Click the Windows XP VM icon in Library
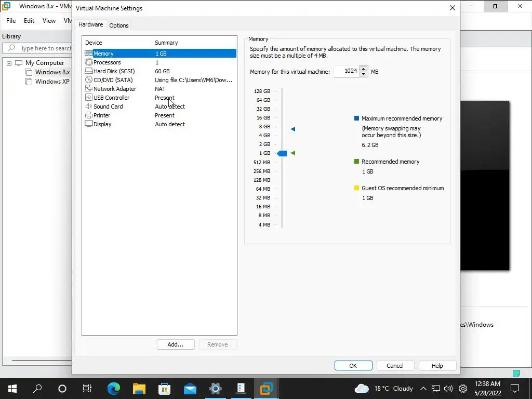 29,82
